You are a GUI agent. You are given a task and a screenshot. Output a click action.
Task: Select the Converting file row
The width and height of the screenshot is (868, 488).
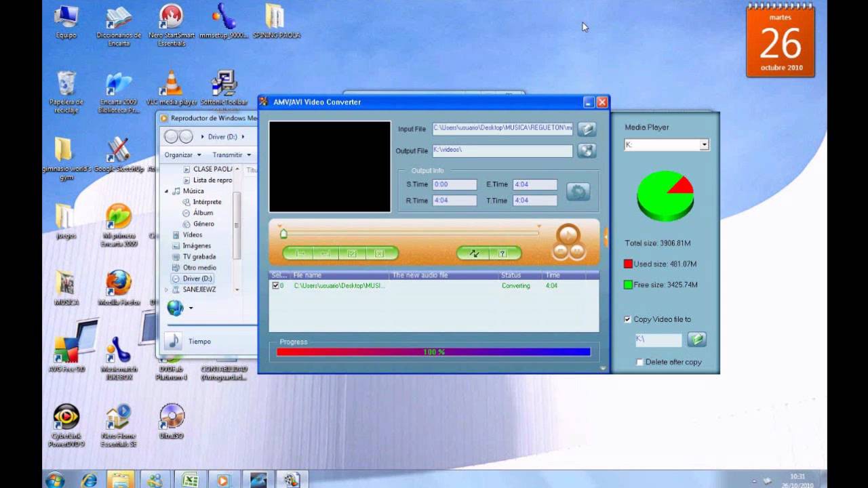click(x=434, y=286)
